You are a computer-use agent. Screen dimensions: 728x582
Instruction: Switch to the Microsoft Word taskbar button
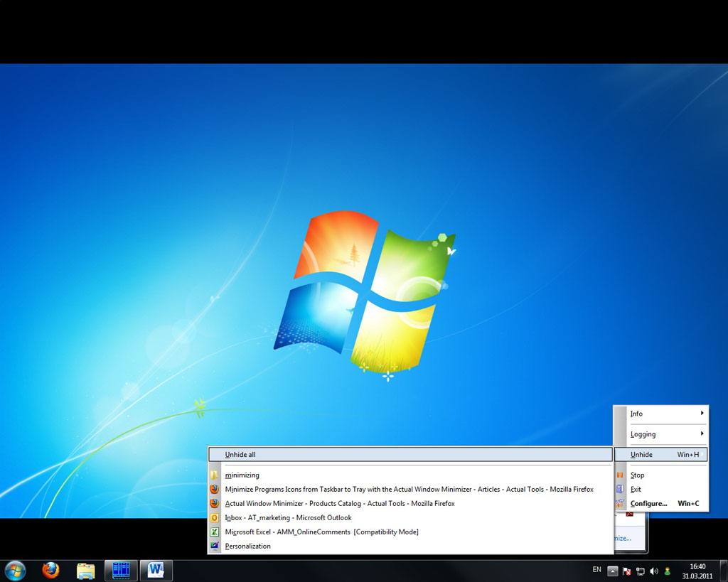point(156,570)
